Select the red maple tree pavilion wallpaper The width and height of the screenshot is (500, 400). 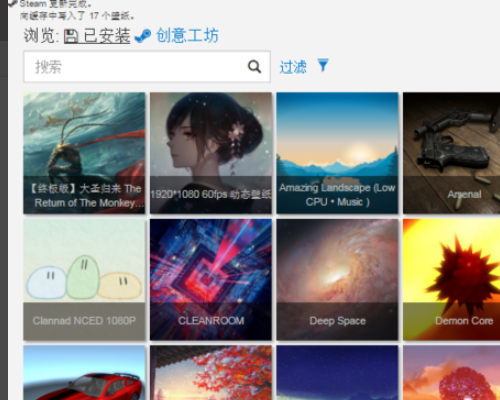click(211, 373)
